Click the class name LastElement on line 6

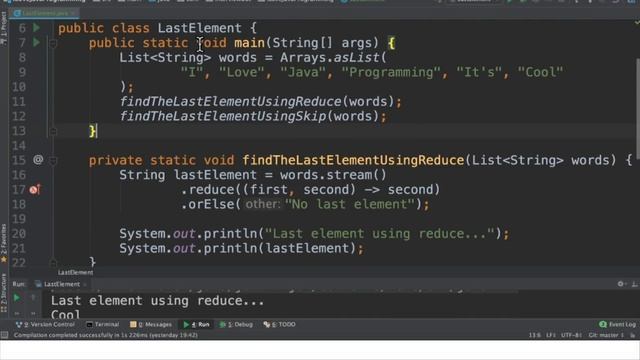tap(200, 28)
